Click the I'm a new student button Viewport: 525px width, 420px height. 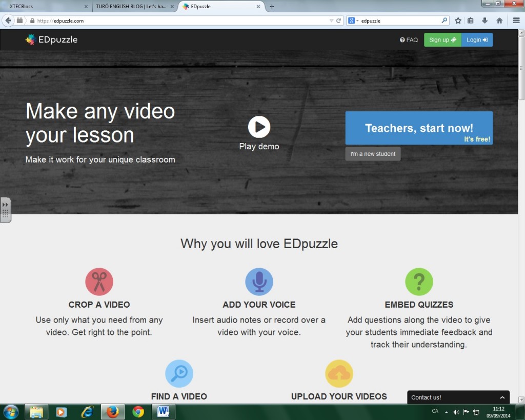[x=373, y=153]
